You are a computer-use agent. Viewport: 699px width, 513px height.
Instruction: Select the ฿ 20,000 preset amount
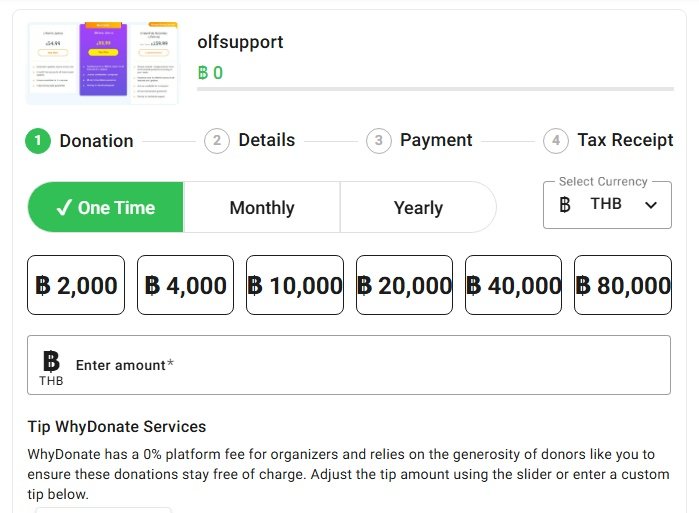click(404, 286)
